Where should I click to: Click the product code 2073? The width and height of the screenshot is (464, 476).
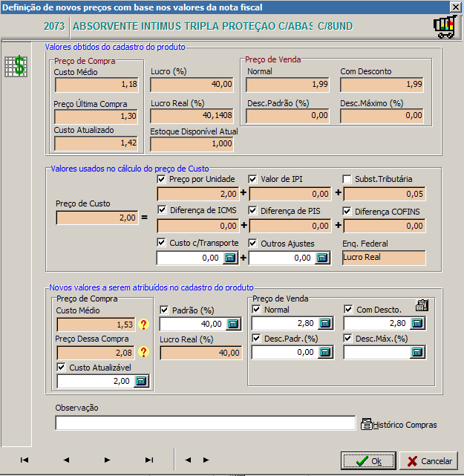(54, 27)
